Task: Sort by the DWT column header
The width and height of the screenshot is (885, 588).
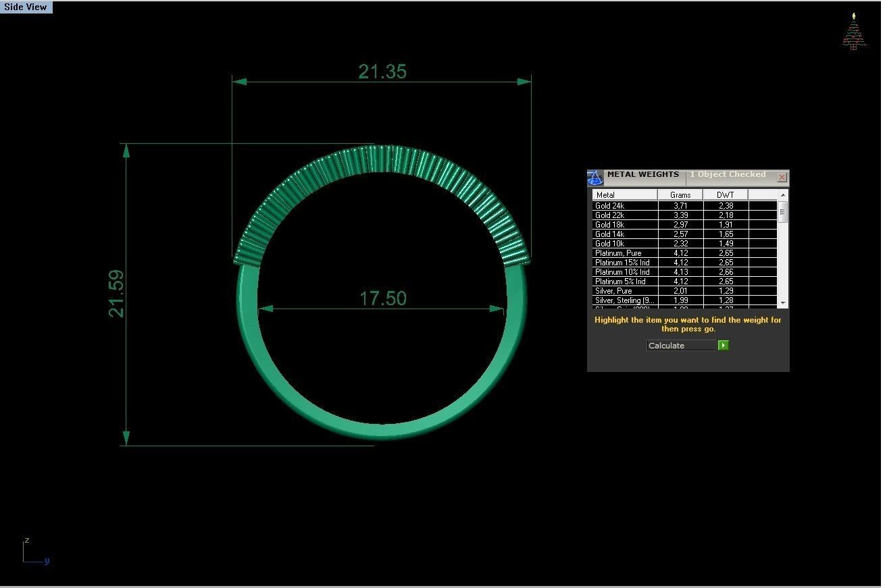Action: coord(726,195)
